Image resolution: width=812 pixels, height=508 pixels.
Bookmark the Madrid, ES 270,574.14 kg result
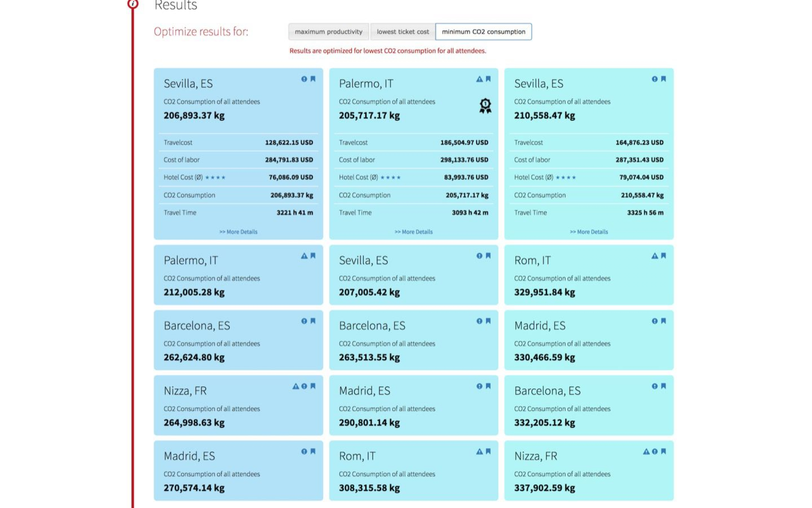313,451
